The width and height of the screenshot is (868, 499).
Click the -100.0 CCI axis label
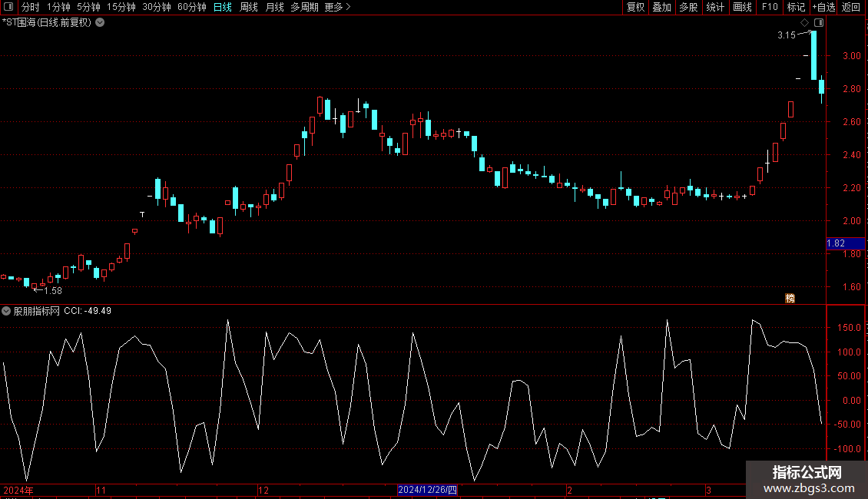[847, 448]
